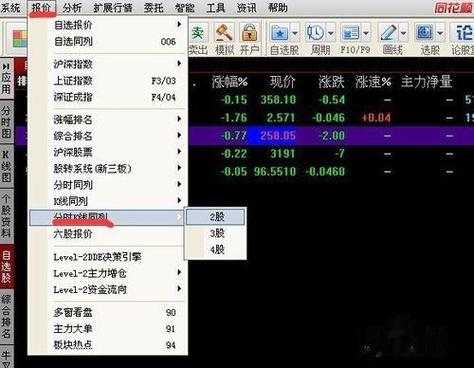Switch to 综合排名 side tab
The height and width of the screenshot is (368, 474).
[6, 317]
